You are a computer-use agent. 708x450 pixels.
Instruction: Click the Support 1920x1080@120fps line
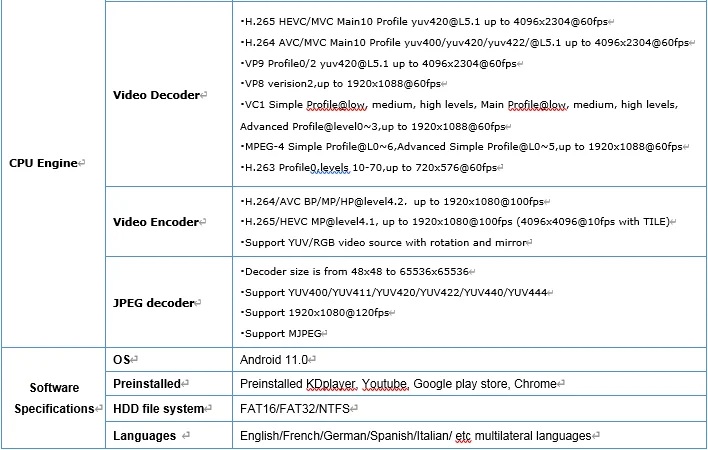click(315, 313)
